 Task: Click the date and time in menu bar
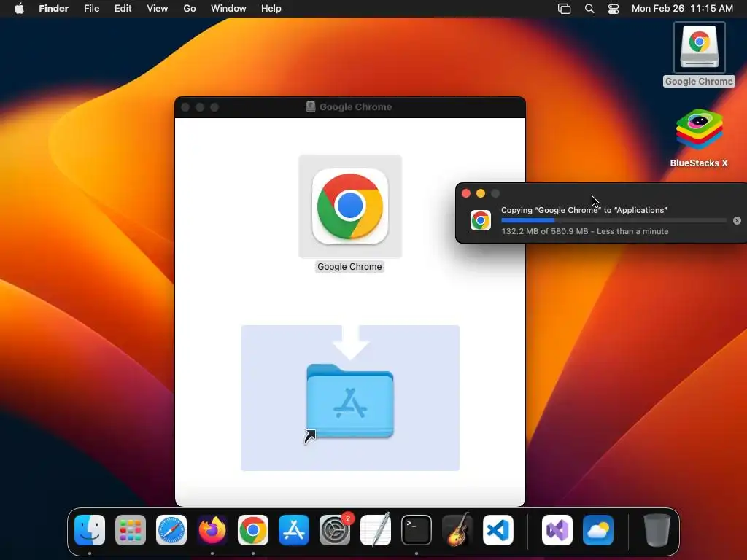(682, 9)
